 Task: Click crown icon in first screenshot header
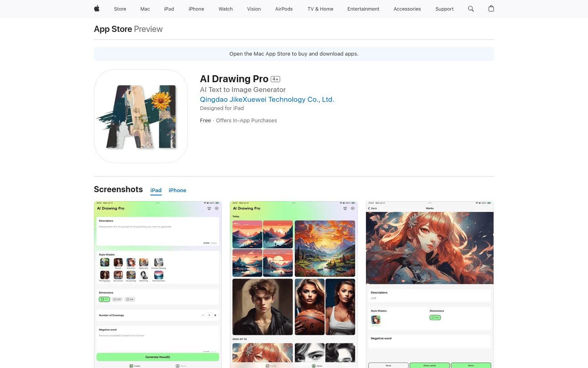[209, 209]
